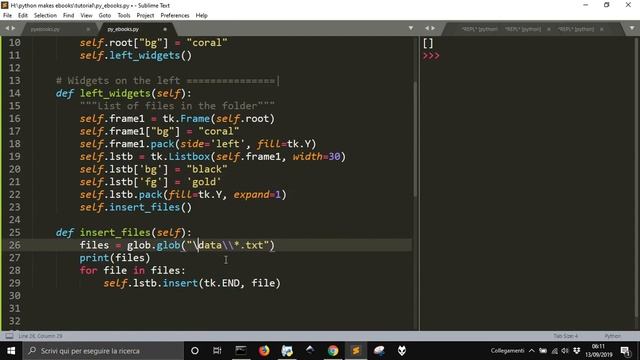
Task: Show hidden system tray icons
Action: click(531, 351)
